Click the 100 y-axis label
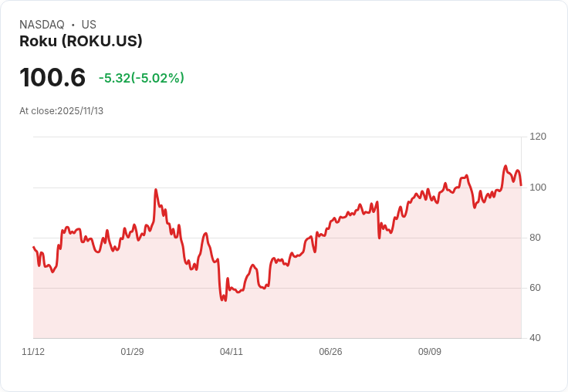The image size is (568, 392). click(x=538, y=188)
